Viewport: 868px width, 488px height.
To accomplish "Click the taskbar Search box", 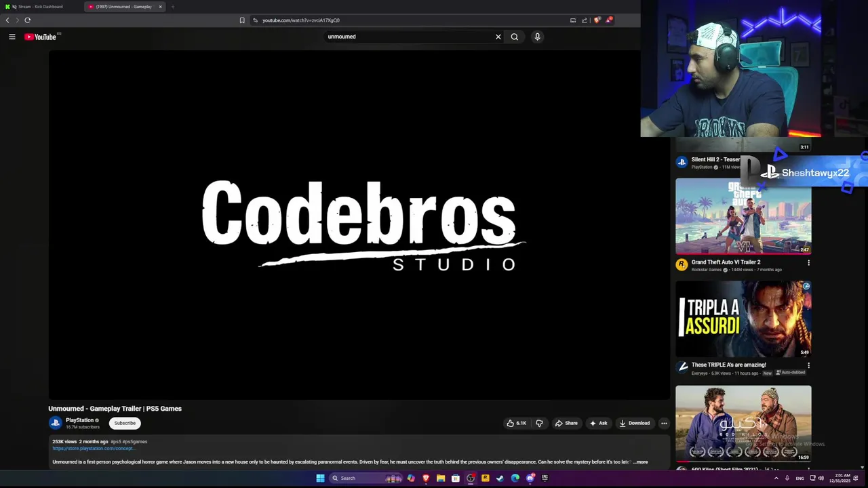I will [366, 478].
